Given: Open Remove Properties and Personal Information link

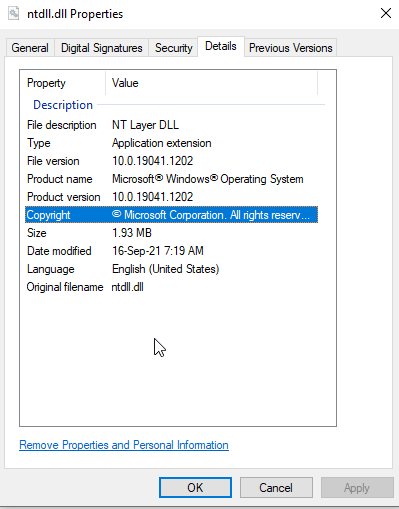Looking at the screenshot, I should click(x=124, y=445).
